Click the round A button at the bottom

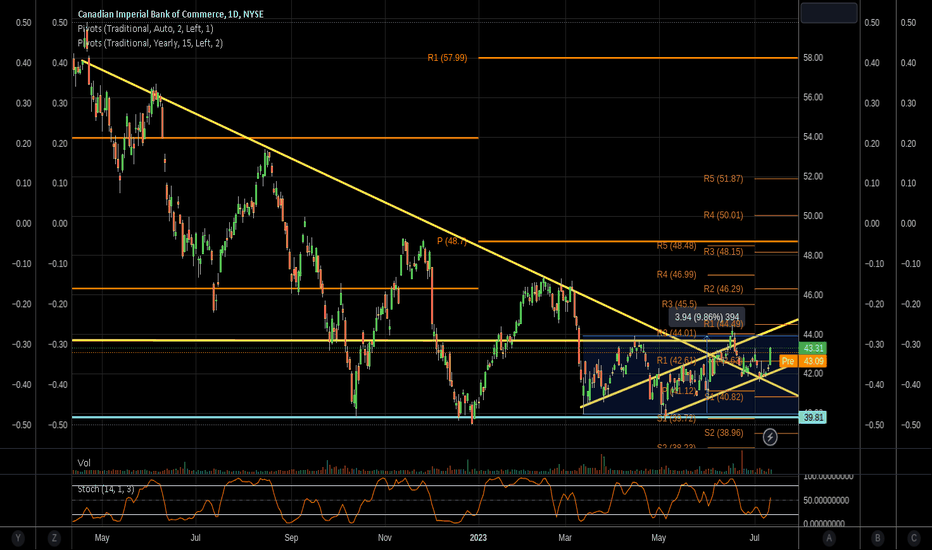point(829,538)
